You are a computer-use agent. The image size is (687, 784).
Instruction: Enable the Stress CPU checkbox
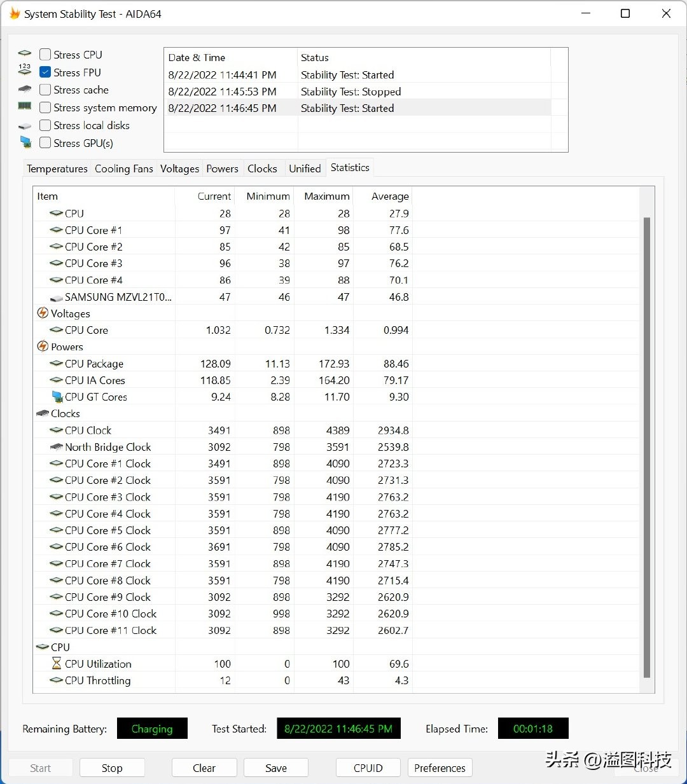click(45, 54)
